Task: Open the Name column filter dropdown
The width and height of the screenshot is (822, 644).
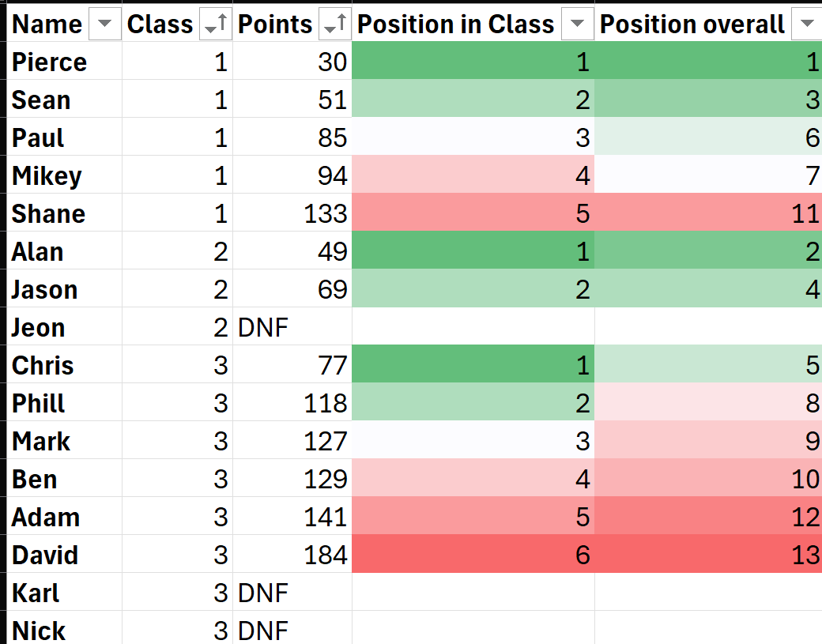Action: click(105, 24)
